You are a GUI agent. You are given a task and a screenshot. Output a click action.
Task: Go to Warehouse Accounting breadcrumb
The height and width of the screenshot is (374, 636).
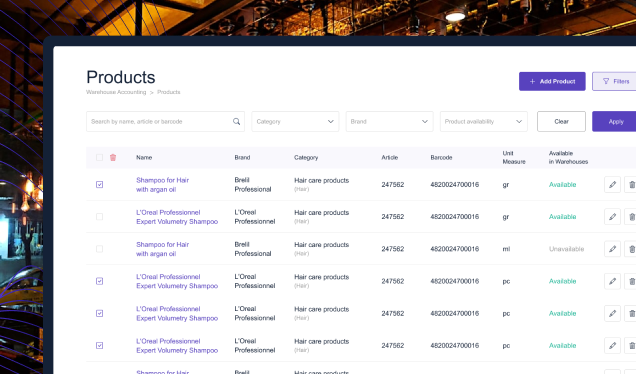click(x=116, y=92)
